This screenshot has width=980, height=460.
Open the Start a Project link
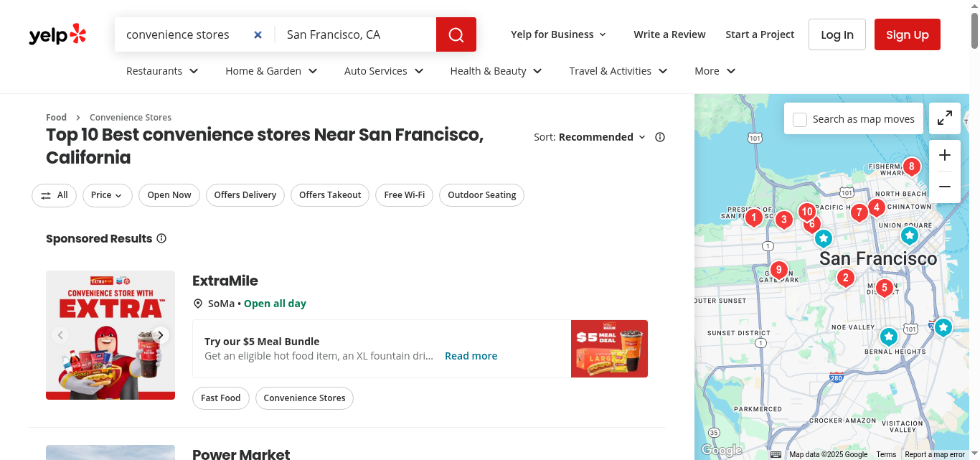(760, 34)
